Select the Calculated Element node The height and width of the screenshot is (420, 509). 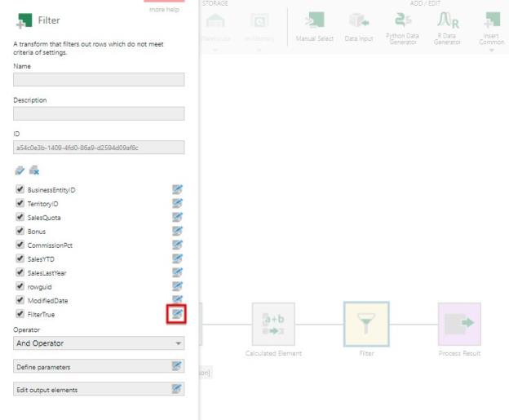273,324
